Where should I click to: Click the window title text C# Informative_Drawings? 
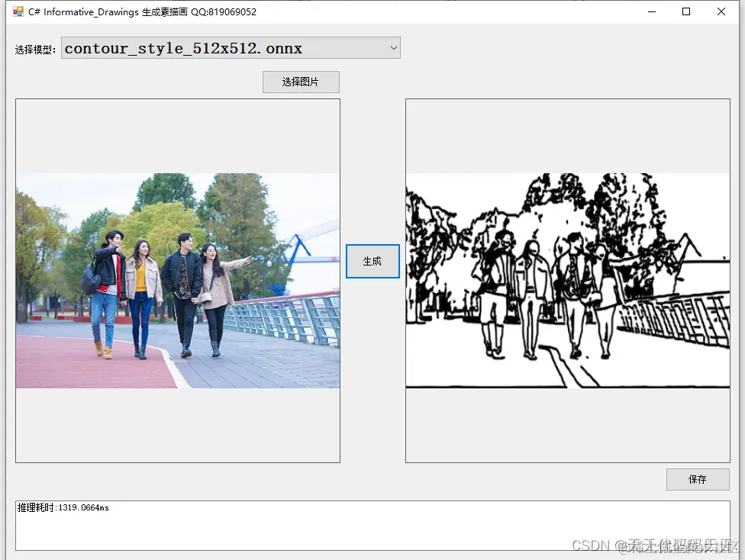84,12
